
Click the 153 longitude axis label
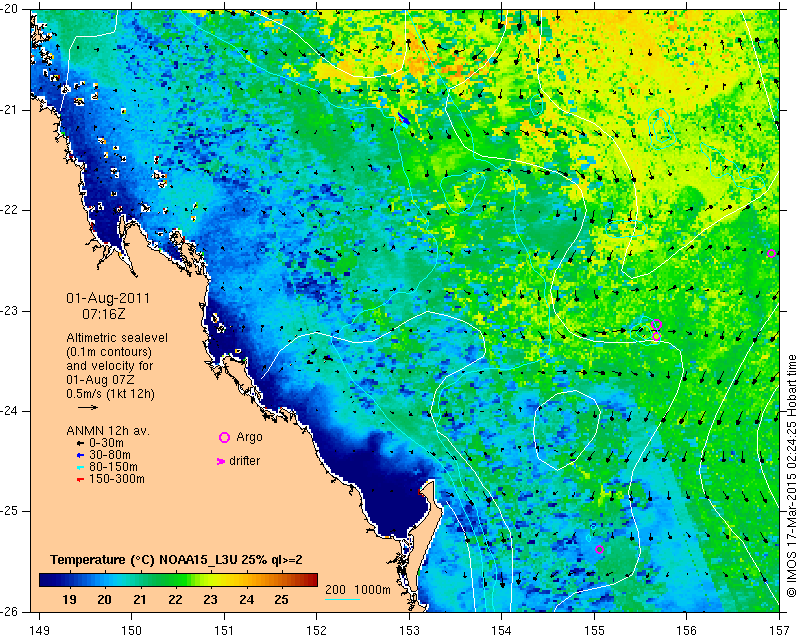point(409,631)
